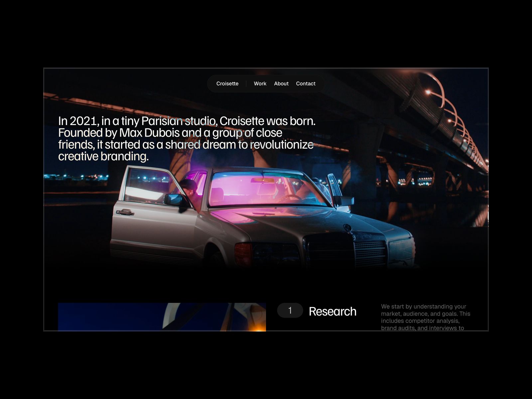This screenshot has height=399, width=532.
Task: Select the 'In 2021, in a tiny Parisian studio' headline
Action: tap(187, 139)
